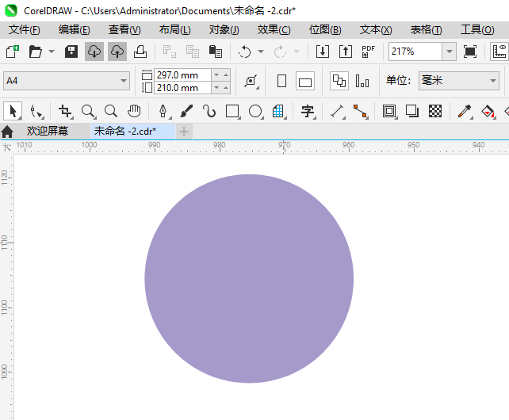Click the Cut icon
The width and height of the screenshot is (509, 420).
169,52
